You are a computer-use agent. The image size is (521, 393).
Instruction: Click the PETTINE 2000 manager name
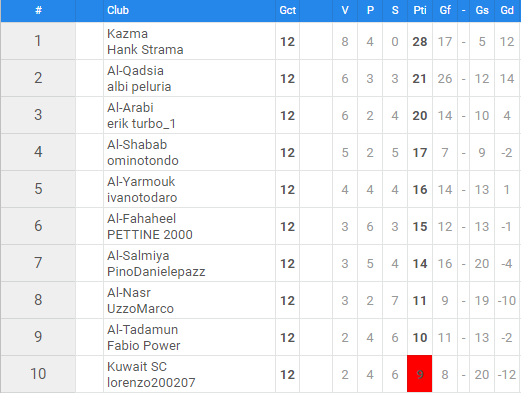[150, 235]
